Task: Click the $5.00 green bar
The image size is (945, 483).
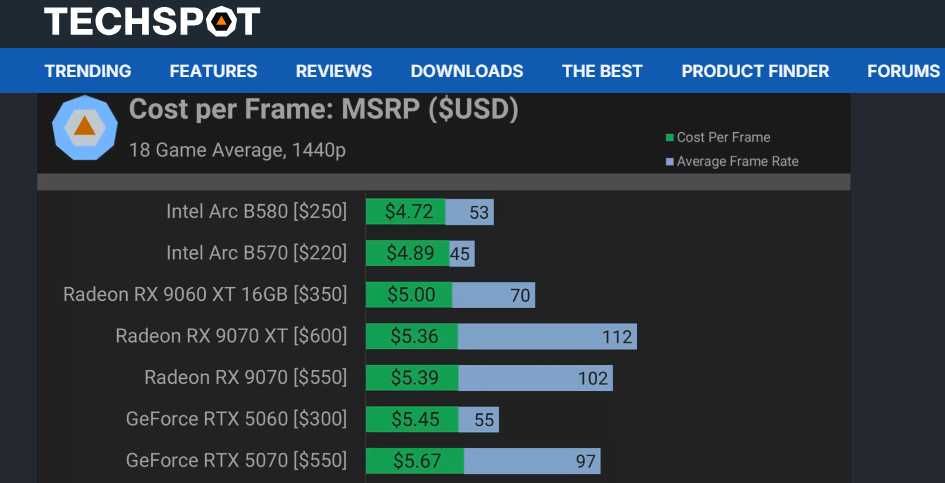Action: (x=409, y=295)
